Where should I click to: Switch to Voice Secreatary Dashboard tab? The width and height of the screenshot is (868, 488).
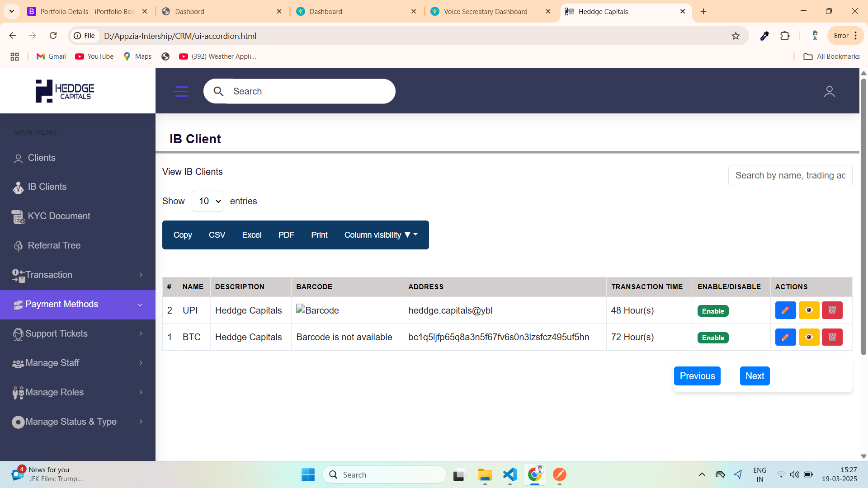tap(491, 11)
